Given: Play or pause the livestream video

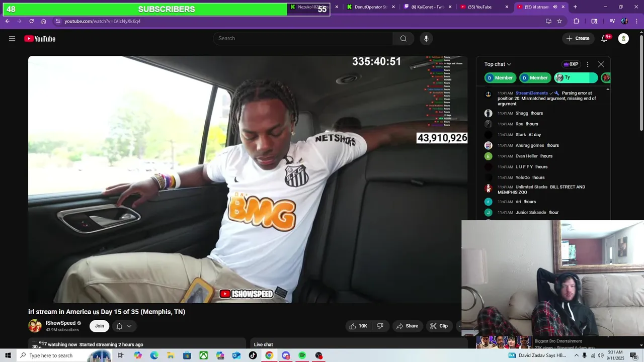Looking at the screenshot, I should (248, 179).
